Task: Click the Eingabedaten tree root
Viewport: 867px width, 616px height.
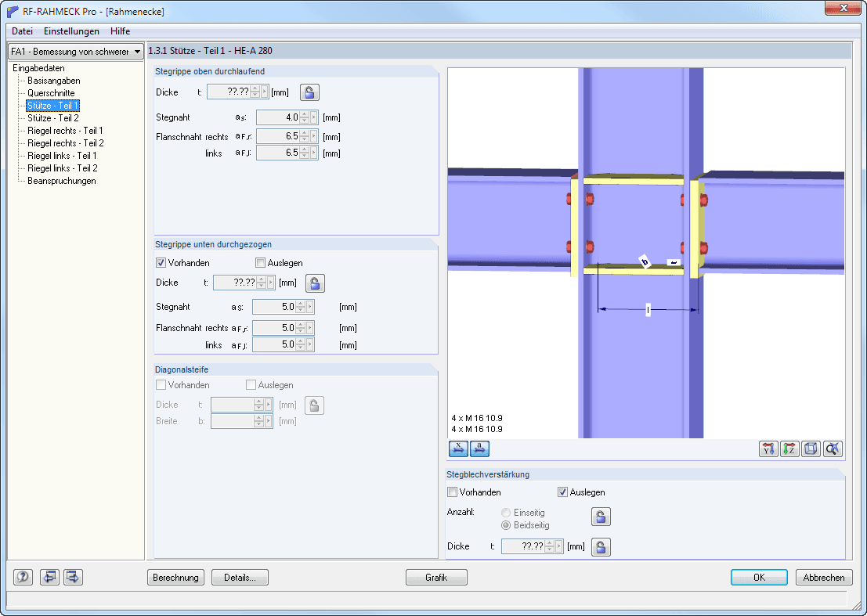Action: (38, 68)
